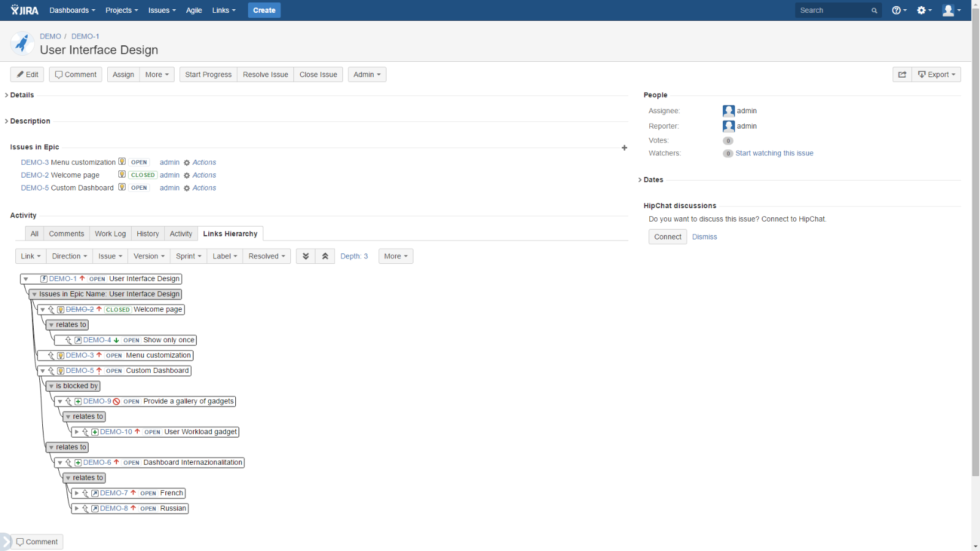Screen dimensions: 980x551
Task: Open the Link filter dropdown
Action: pyautogui.click(x=31, y=257)
